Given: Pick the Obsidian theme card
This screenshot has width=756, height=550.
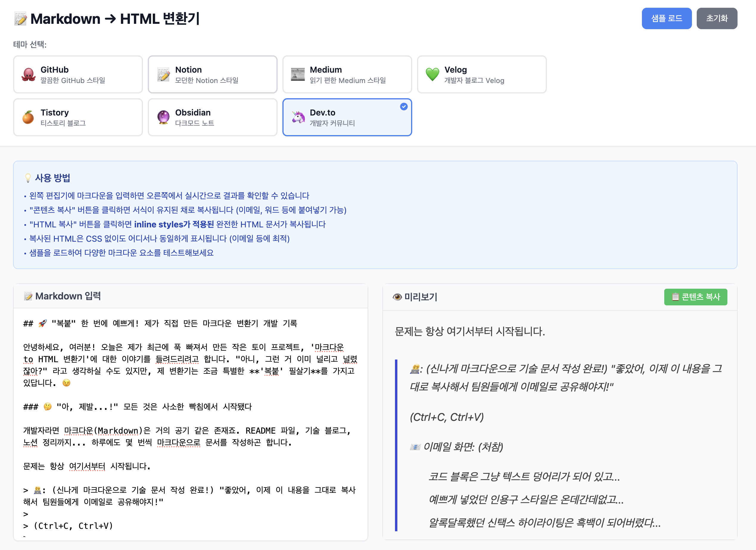Looking at the screenshot, I should pyautogui.click(x=212, y=117).
